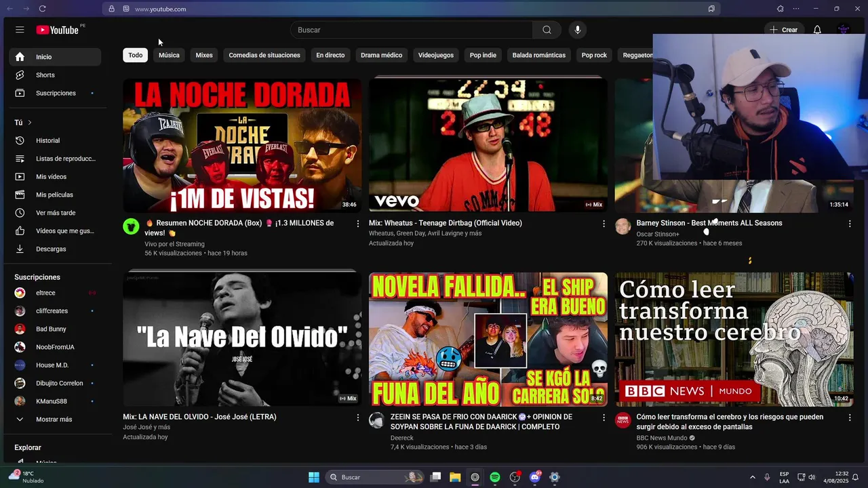868x488 pixels.
Task: Open Cómo leer transforma el cerebro title
Action: [x=730, y=422]
